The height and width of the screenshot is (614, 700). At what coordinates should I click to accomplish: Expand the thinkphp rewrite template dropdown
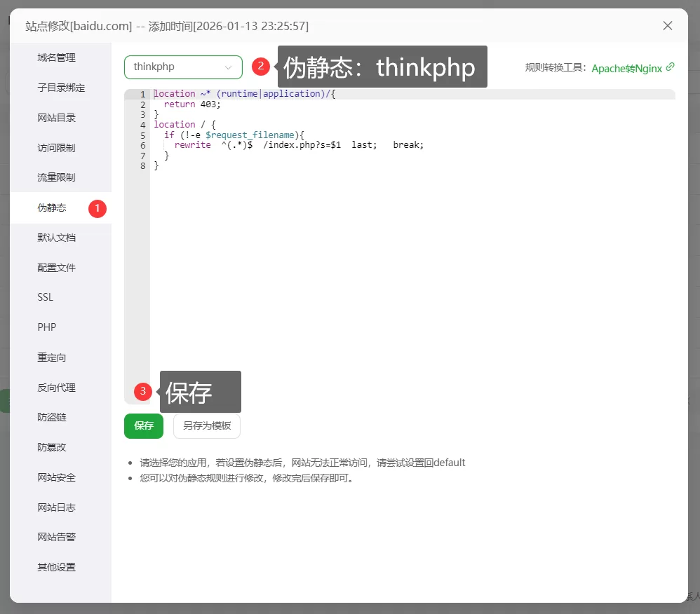pos(183,67)
